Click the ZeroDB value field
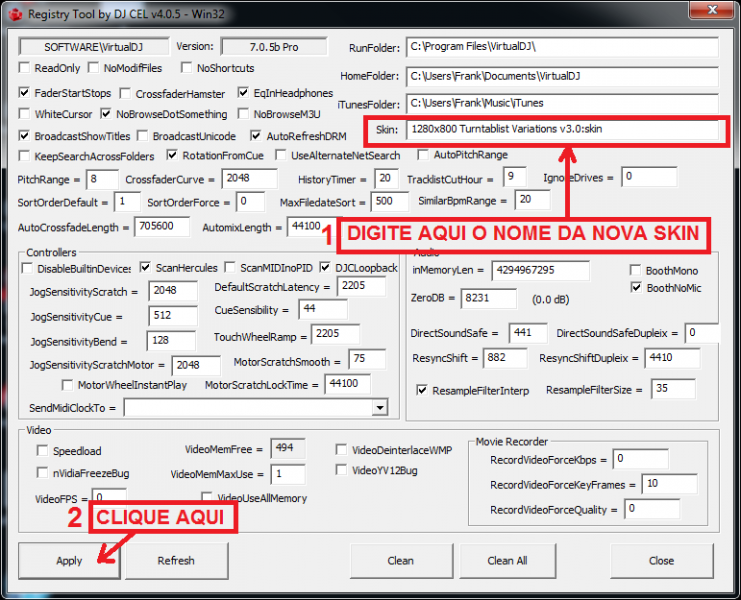This screenshot has height=600, width=741. 489,299
